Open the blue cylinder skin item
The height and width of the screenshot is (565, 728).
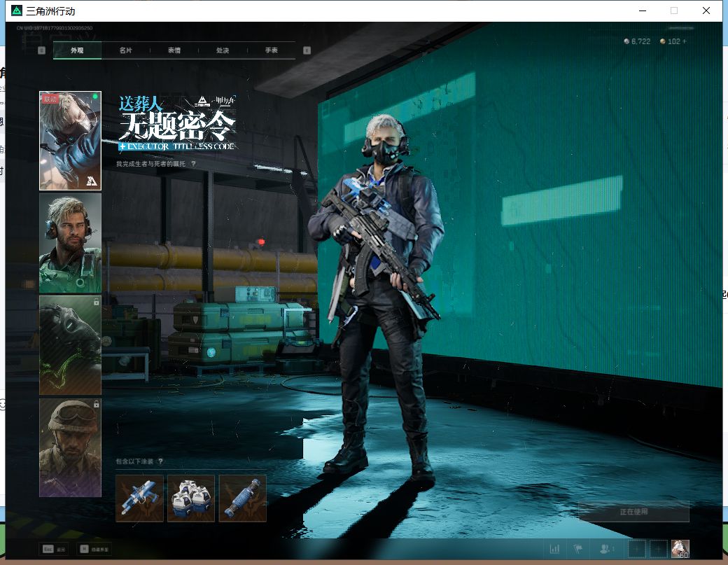(x=242, y=498)
